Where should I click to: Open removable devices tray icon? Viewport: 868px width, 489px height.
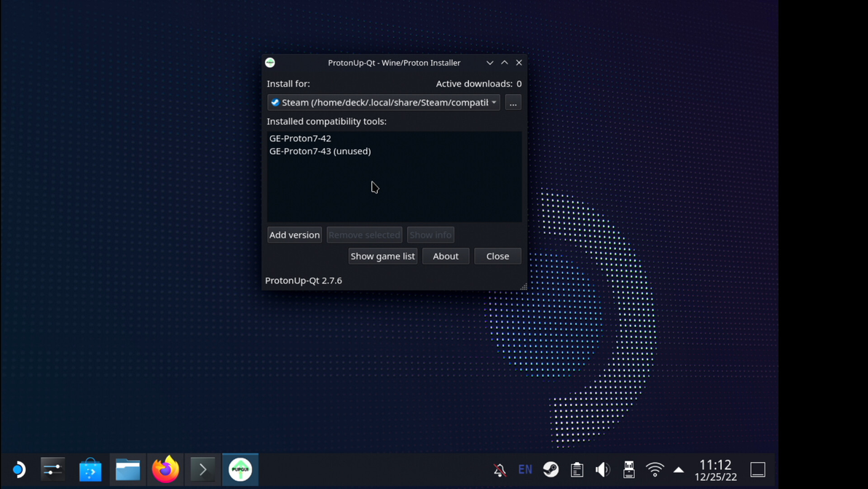[629, 469]
